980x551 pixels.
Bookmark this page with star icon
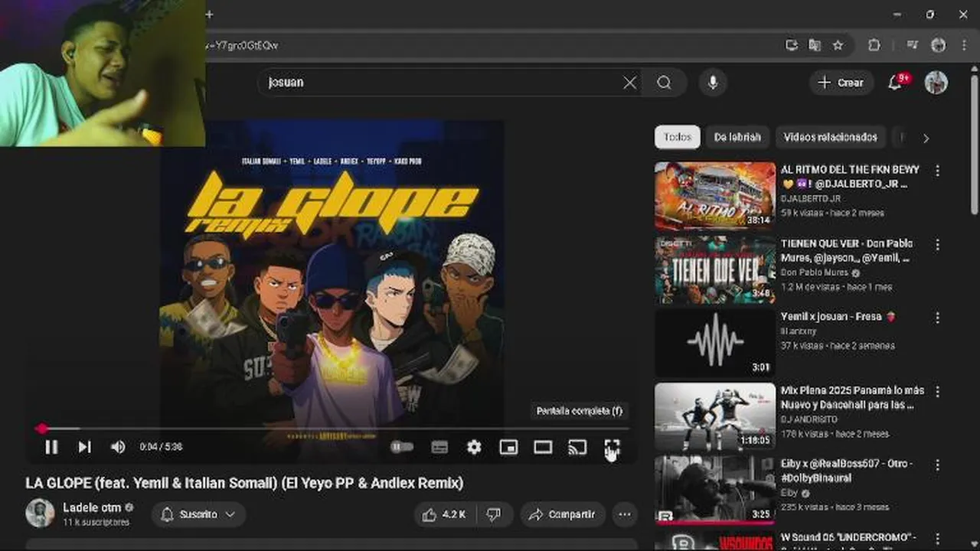pyautogui.click(x=838, y=45)
